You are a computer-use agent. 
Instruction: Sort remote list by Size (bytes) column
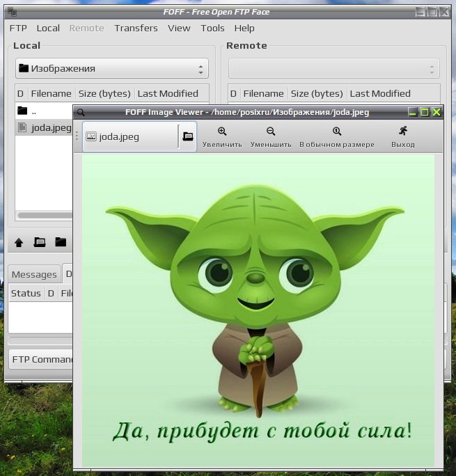coord(317,93)
